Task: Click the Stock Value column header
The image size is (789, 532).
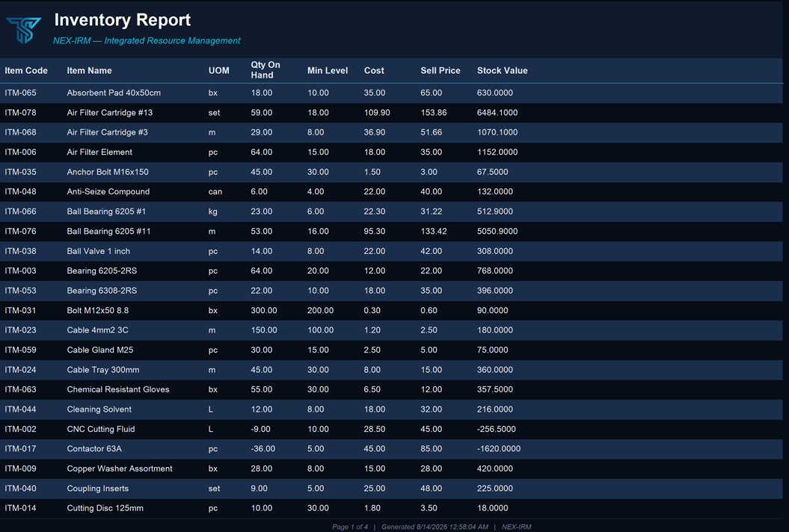Action: click(502, 70)
